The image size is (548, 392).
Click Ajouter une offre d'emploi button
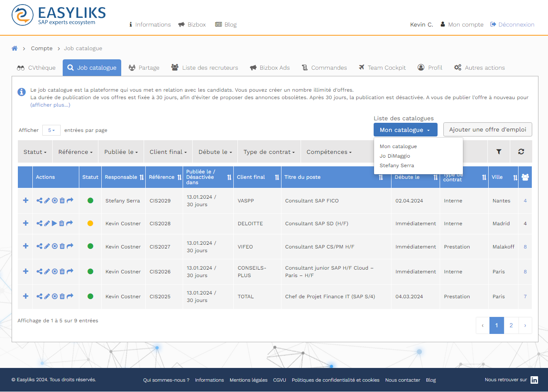coord(488,129)
